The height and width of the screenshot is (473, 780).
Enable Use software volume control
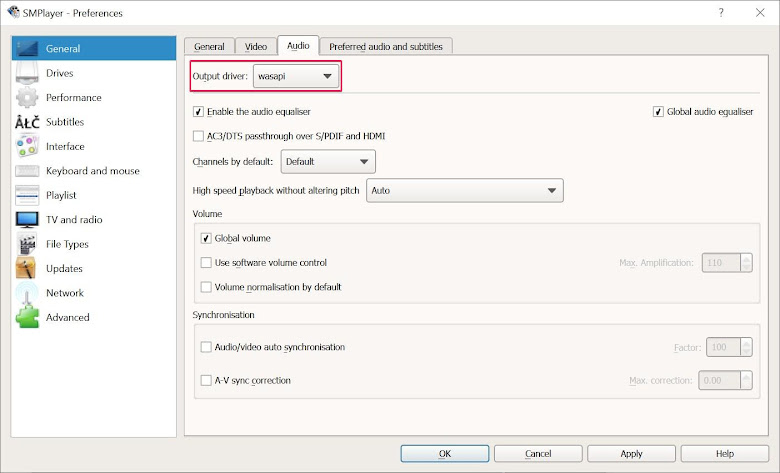click(206, 262)
